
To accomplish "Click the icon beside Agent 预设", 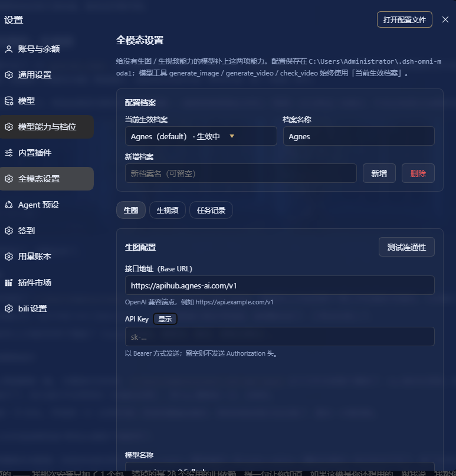I will (x=9, y=205).
